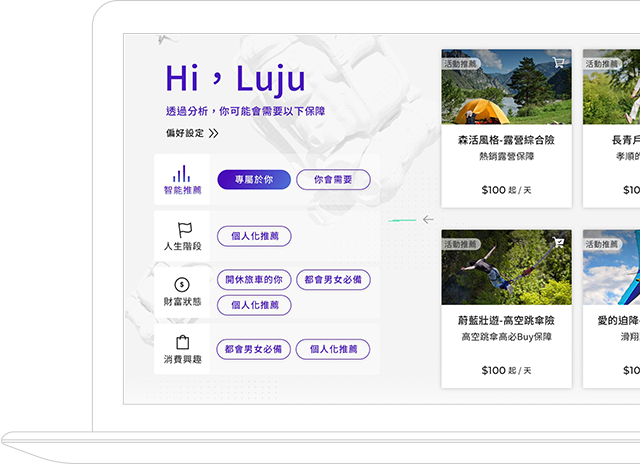The image size is (640, 464).
Task: Click the 熱銷露營保障 subtitle
Action: click(x=507, y=156)
